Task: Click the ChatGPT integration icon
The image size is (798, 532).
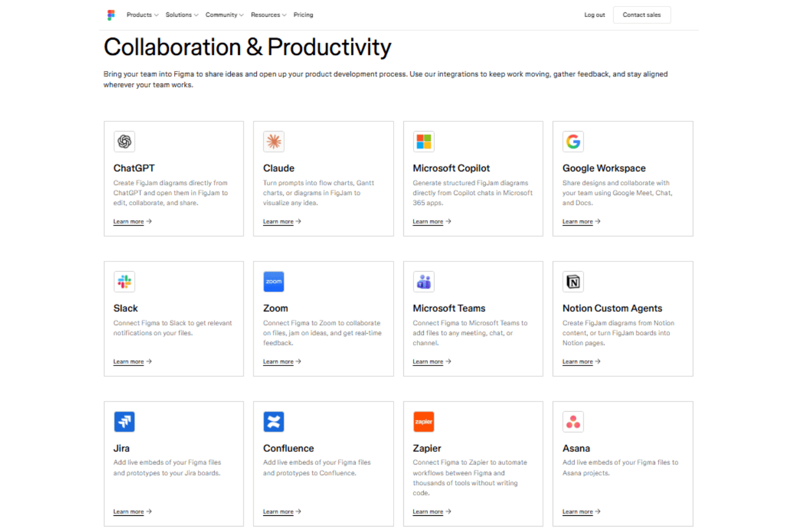Action: [125, 142]
